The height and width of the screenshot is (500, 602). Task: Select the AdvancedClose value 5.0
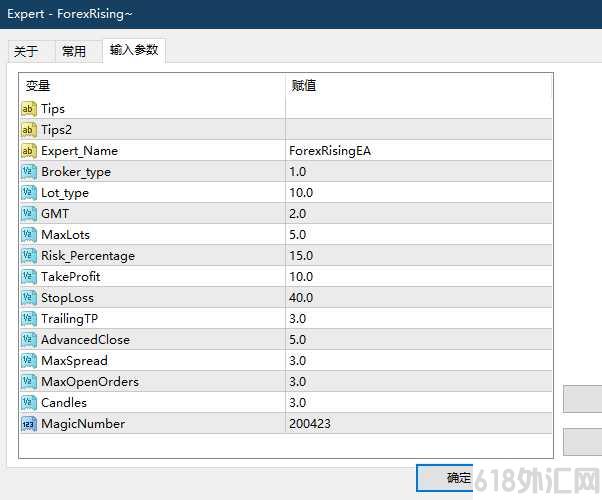click(298, 339)
